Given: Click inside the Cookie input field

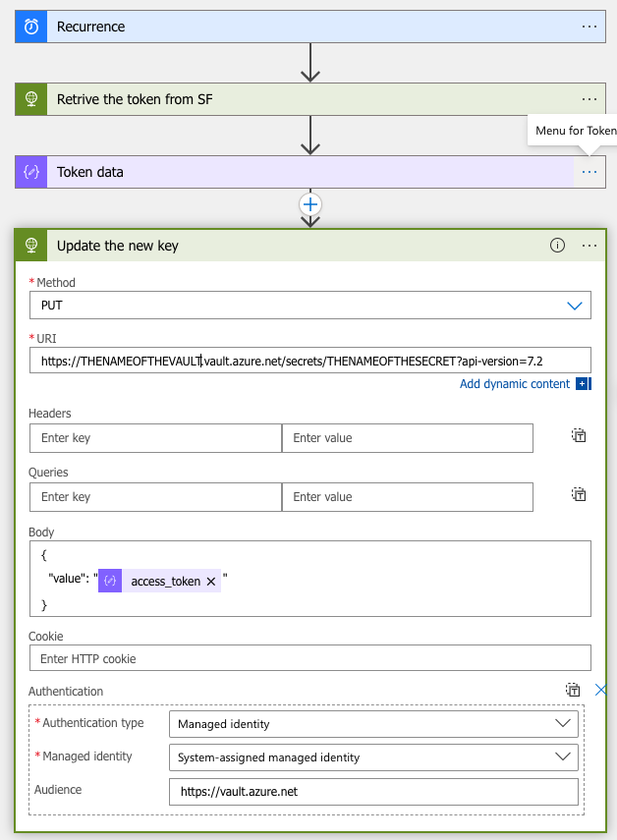Looking at the screenshot, I should click(x=310, y=657).
